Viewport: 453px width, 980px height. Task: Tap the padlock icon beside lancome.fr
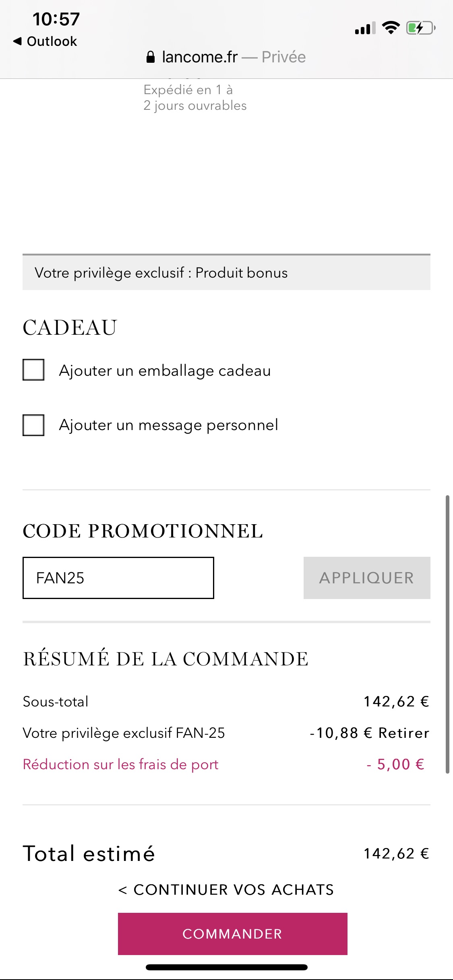[x=150, y=57]
